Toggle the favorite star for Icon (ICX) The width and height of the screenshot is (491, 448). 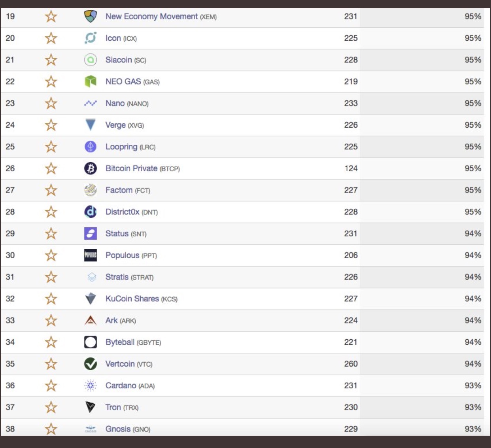pos(51,38)
